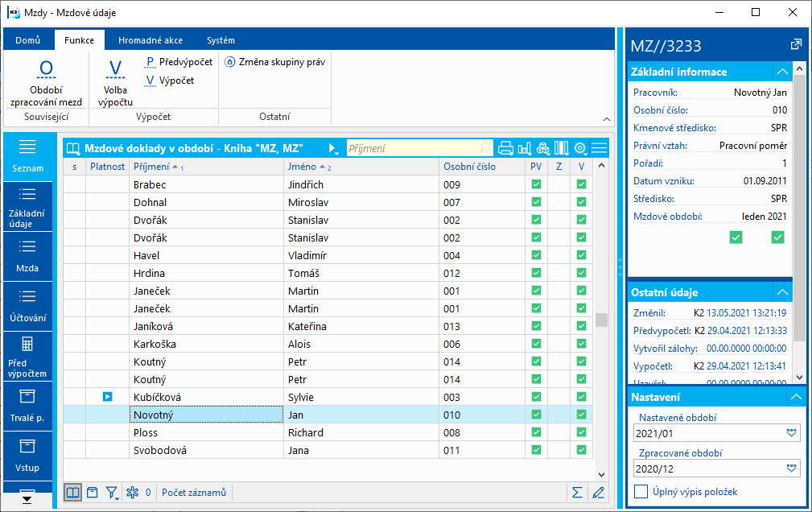Enable Úplný výpis položek checkbox
This screenshot has width=812, height=512.
(641, 491)
